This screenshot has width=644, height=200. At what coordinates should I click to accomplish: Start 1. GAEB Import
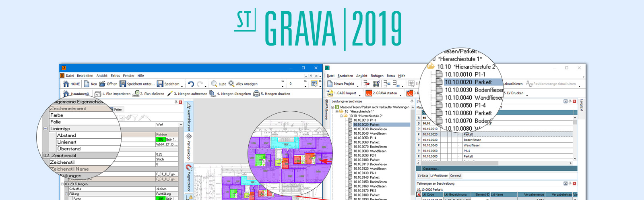click(341, 93)
